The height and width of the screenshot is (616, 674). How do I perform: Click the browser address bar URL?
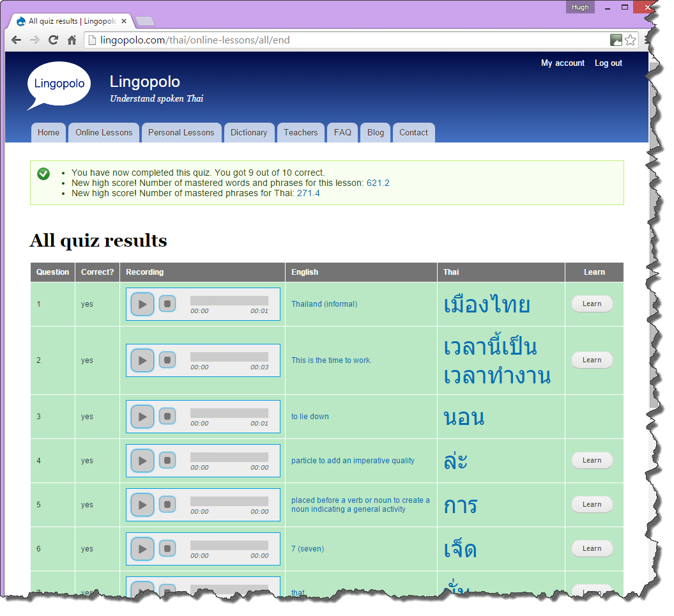click(x=195, y=40)
